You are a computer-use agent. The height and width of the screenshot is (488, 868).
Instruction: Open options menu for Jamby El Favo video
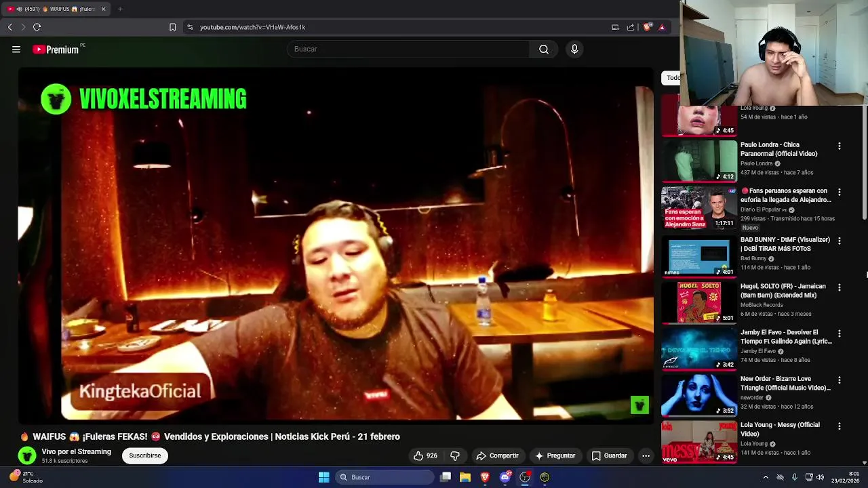point(839,333)
